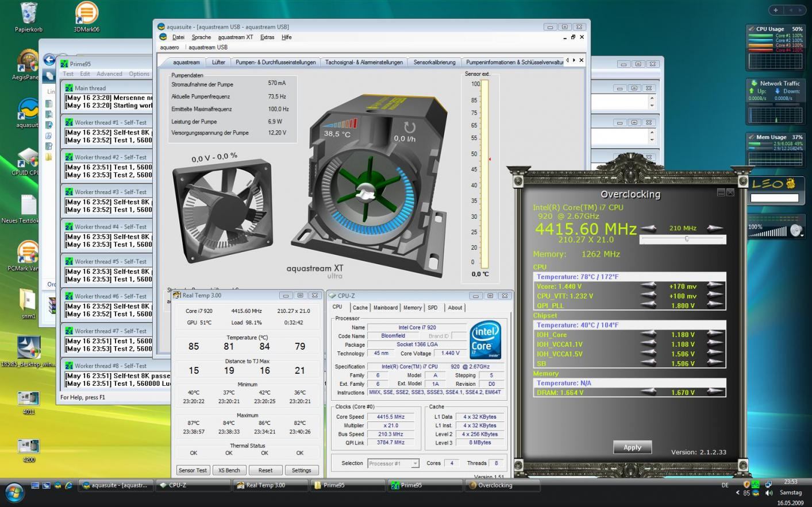Open the CPUID CPU-Z desktop shortcut
This screenshot has height=507, width=812.
click(x=27, y=161)
